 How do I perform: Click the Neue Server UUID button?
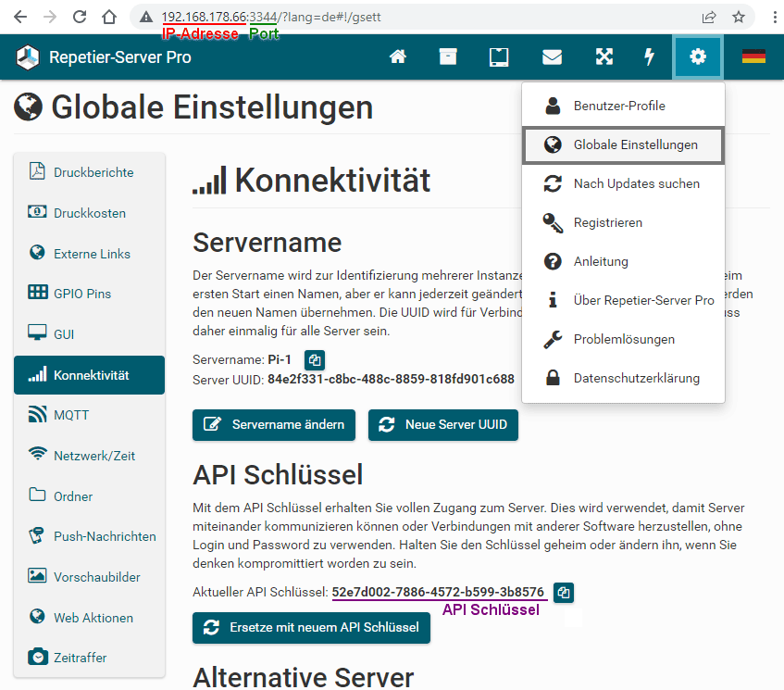[x=443, y=425]
